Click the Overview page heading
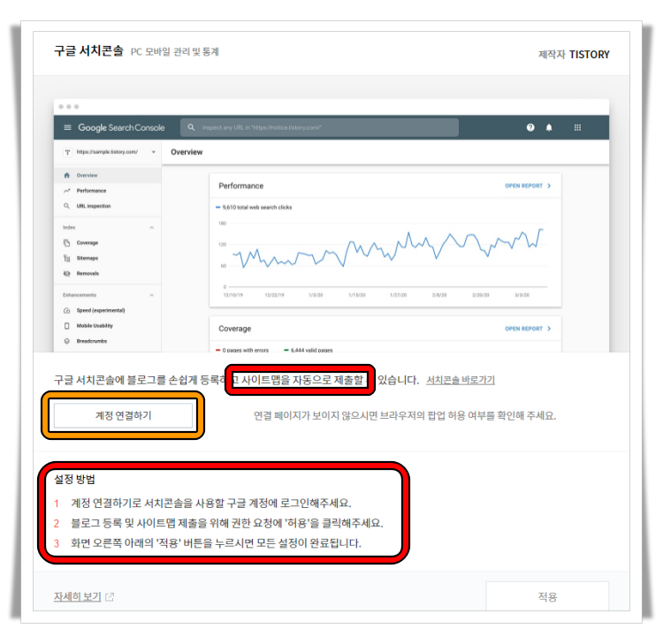This screenshot has height=644, width=663. [187, 152]
